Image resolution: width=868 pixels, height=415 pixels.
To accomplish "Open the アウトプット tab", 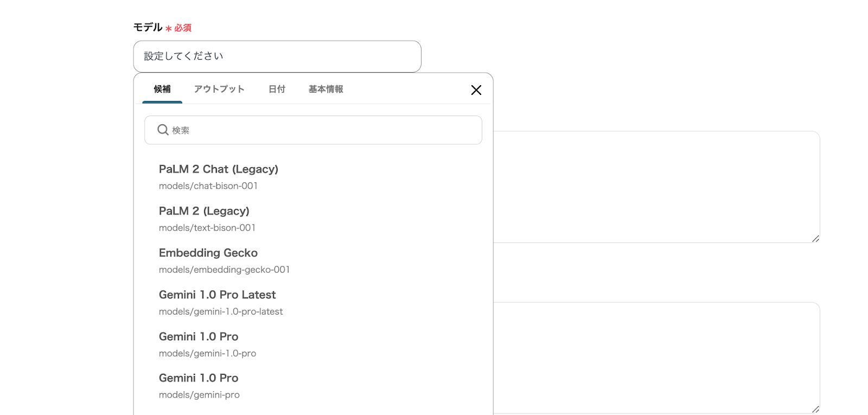I will 219,89.
